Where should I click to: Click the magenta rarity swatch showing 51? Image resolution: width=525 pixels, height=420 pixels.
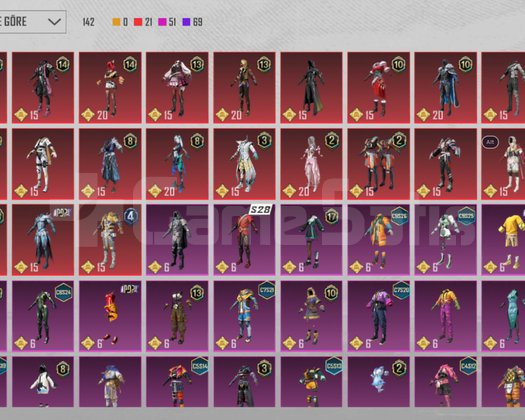(x=162, y=22)
